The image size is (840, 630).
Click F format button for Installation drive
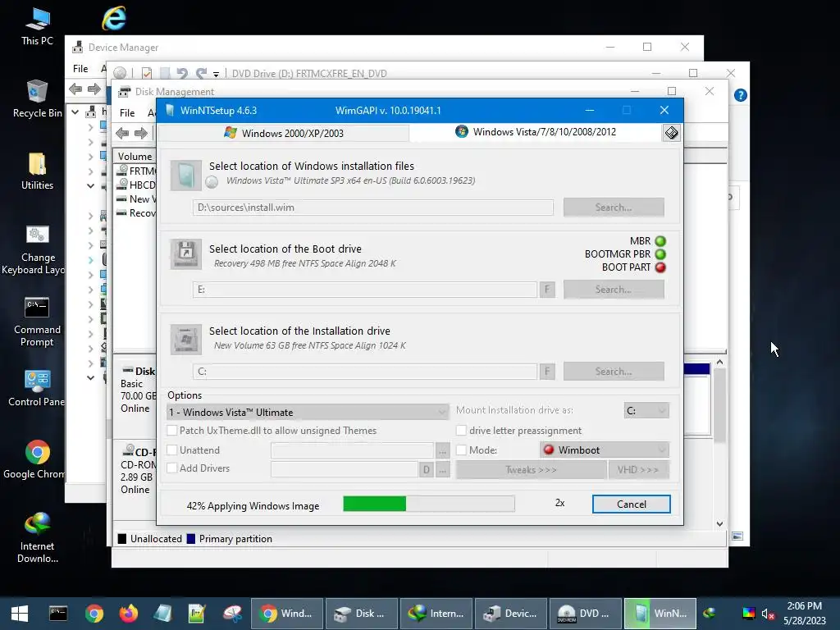[547, 372]
